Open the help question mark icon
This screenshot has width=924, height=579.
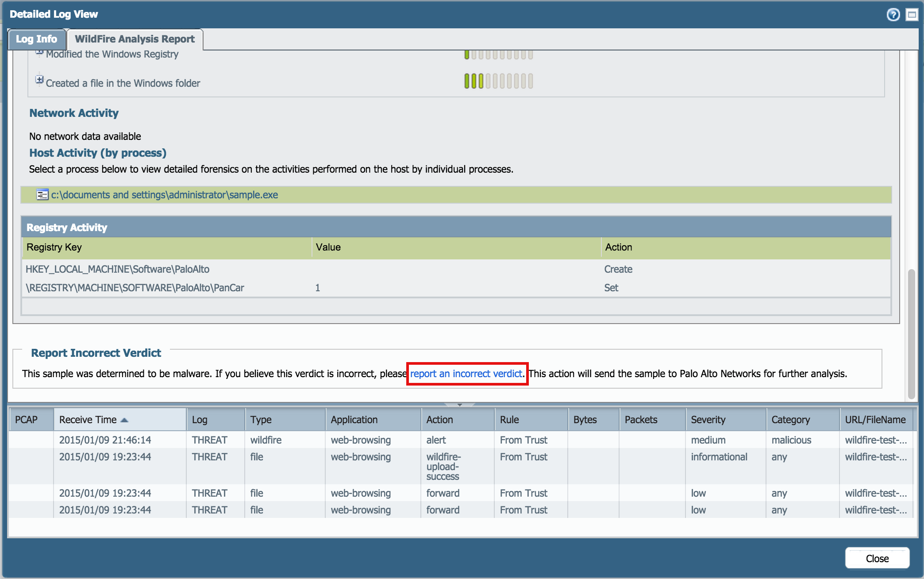pyautogui.click(x=893, y=15)
